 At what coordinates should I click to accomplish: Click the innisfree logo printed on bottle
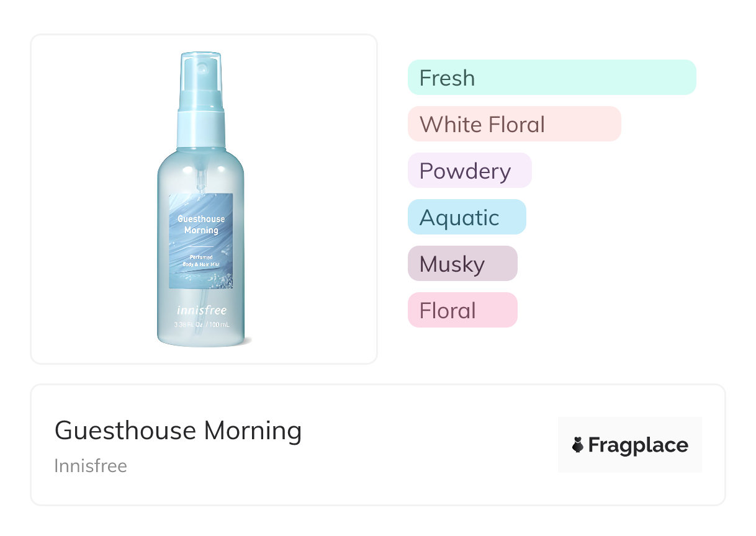coord(200,310)
